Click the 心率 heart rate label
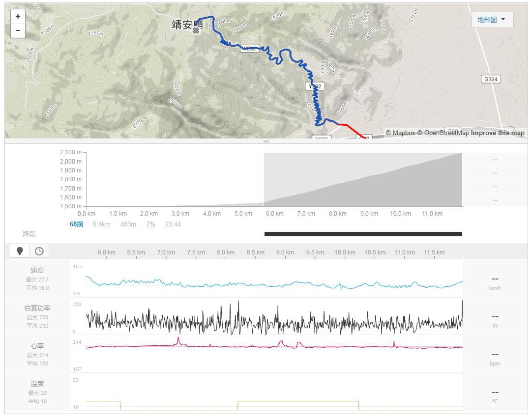This screenshot has height=418, width=532. 37,346
